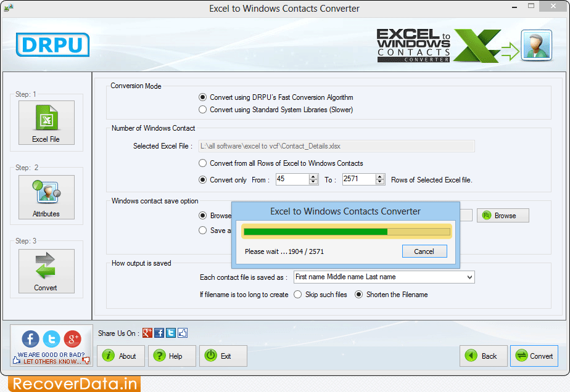The image size is (570, 392).
Task: Choose Convert from all Rows option
Action: pos(203,163)
